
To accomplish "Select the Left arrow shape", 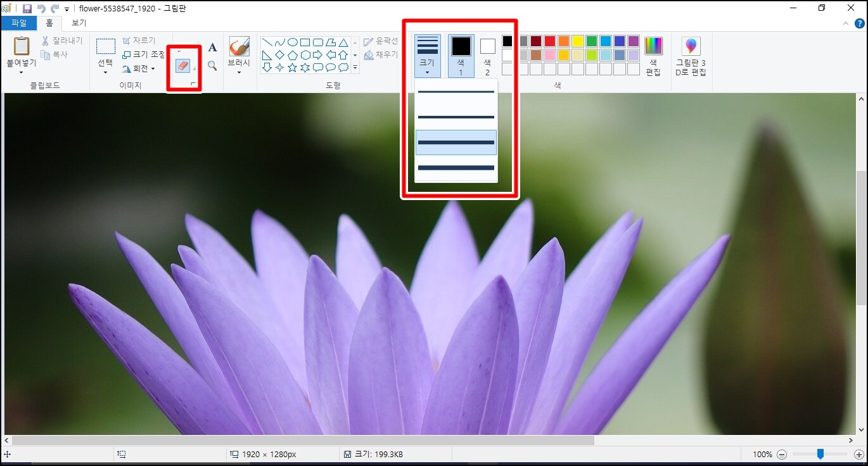I will pos(331,55).
